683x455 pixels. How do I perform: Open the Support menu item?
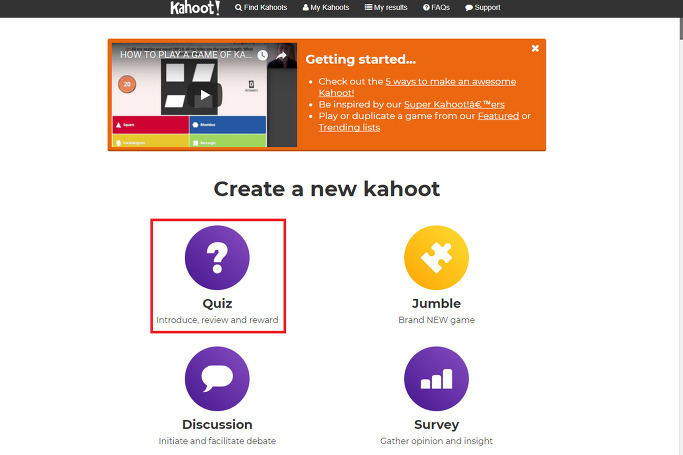coord(483,7)
